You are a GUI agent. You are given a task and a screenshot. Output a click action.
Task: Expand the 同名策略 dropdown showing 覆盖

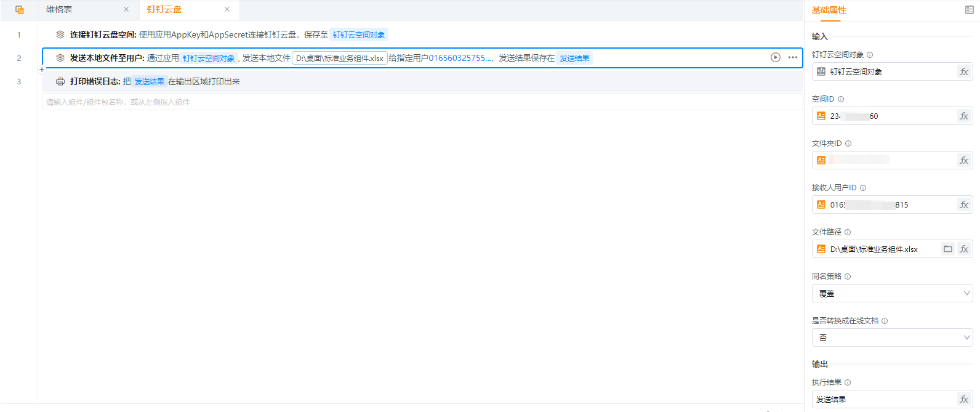click(x=892, y=294)
